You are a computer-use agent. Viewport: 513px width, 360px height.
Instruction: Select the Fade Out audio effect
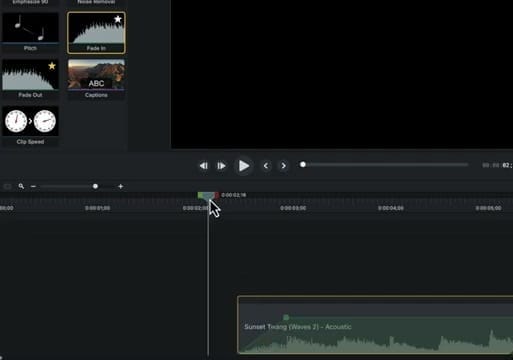coord(30,79)
